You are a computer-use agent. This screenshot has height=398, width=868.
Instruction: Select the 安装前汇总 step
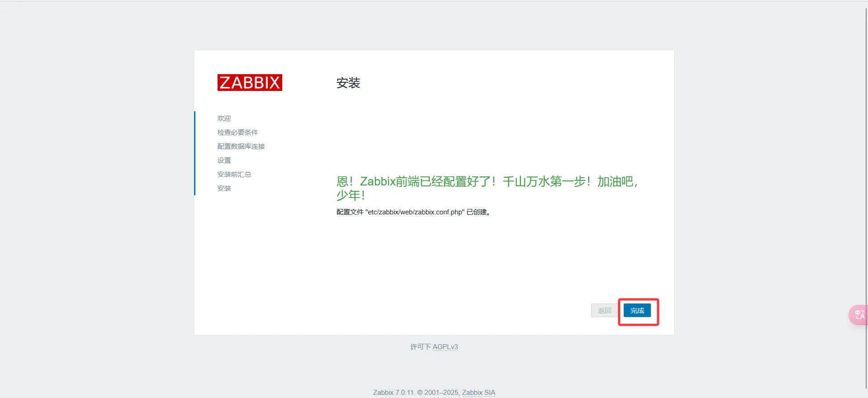(x=234, y=174)
